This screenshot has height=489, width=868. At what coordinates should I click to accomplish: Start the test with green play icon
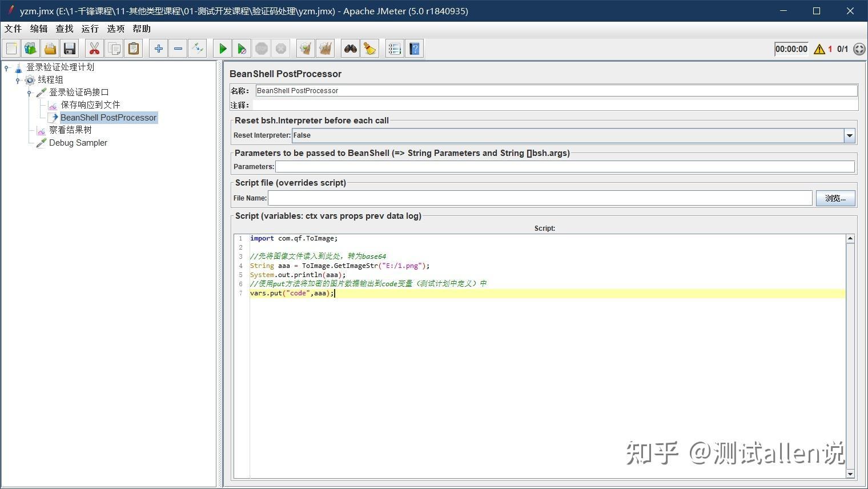coord(223,49)
